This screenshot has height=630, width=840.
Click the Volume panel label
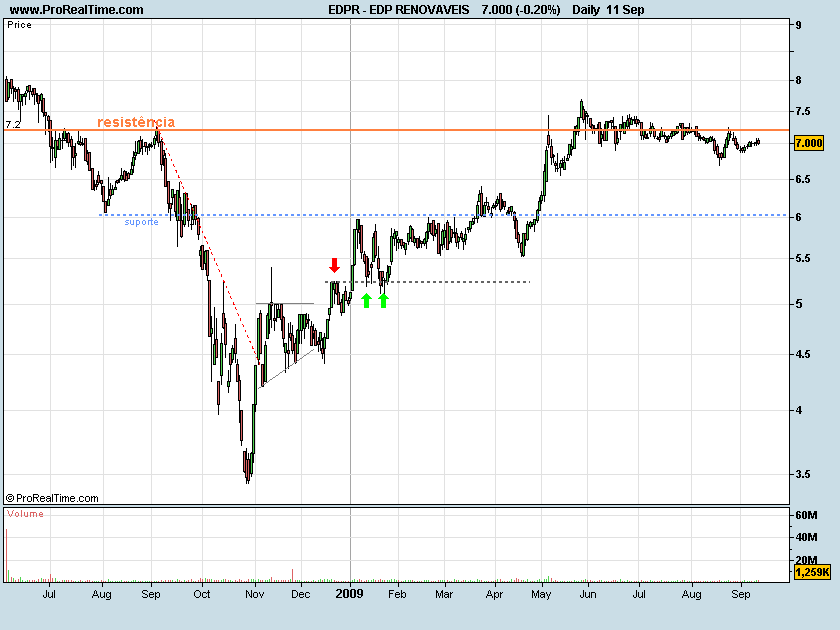(25, 514)
